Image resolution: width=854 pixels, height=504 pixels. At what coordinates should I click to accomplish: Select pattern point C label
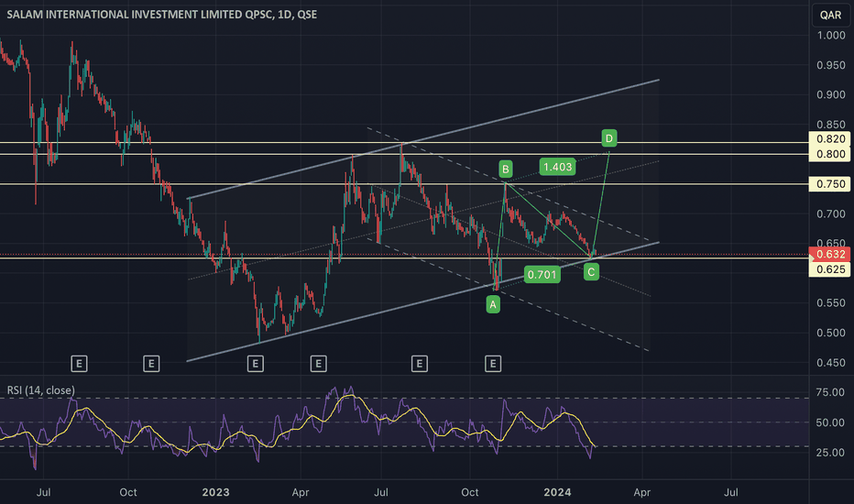(x=591, y=271)
